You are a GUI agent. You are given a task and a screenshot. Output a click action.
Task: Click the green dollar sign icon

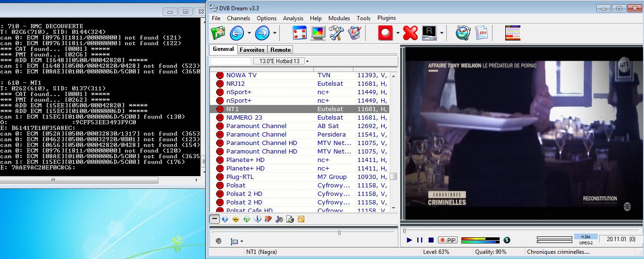click(507, 240)
